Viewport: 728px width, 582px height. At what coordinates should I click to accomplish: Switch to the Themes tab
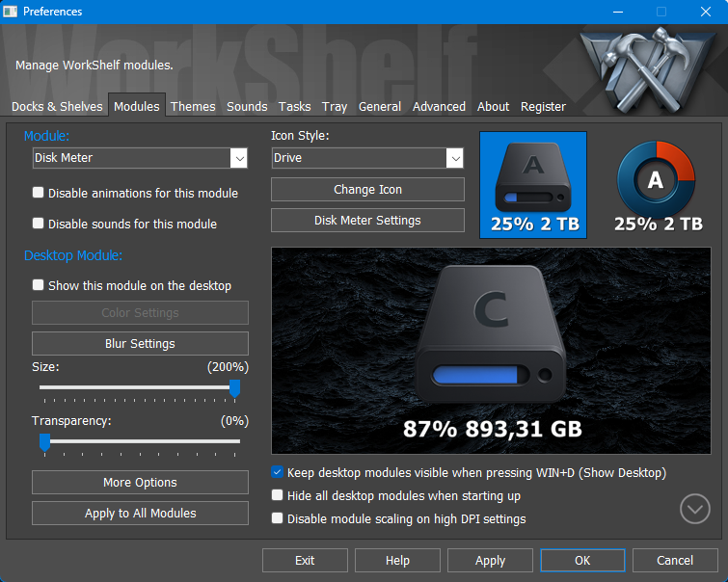click(x=193, y=107)
